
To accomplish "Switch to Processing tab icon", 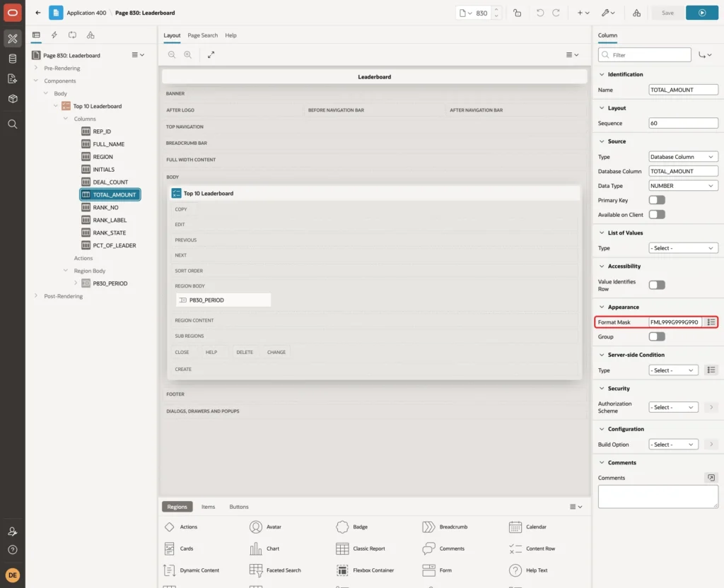I will click(x=72, y=35).
